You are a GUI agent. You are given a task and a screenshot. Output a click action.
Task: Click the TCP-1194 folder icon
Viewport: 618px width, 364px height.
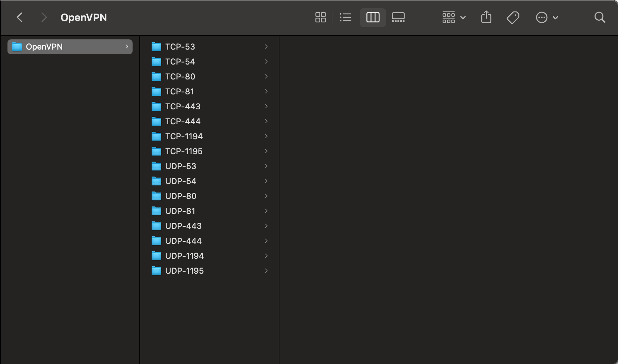coord(156,136)
